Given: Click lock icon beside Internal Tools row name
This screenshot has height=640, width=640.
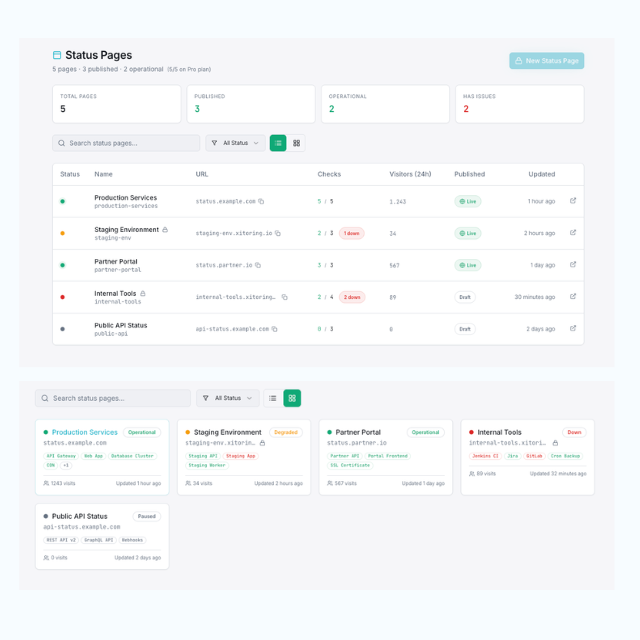Looking at the screenshot, I should click(143, 293).
